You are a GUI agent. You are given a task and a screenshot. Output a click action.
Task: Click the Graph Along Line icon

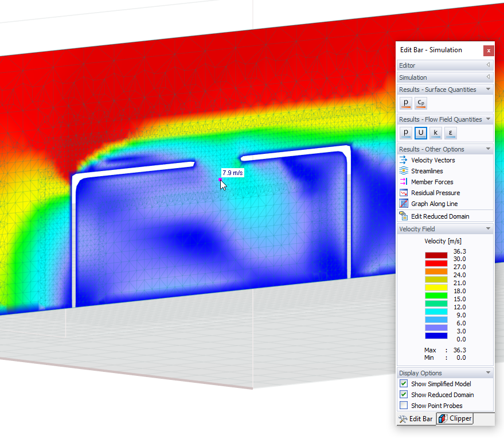[404, 204]
